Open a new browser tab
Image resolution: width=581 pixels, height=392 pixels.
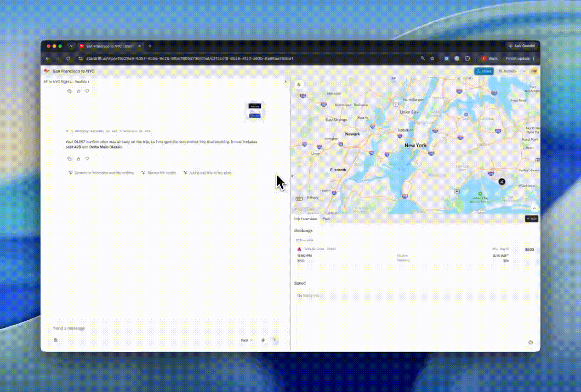click(150, 47)
